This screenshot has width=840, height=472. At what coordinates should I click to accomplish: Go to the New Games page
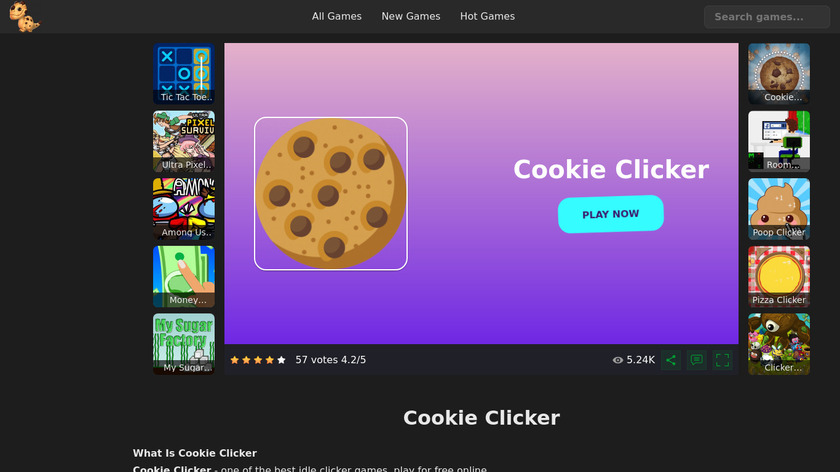(411, 17)
